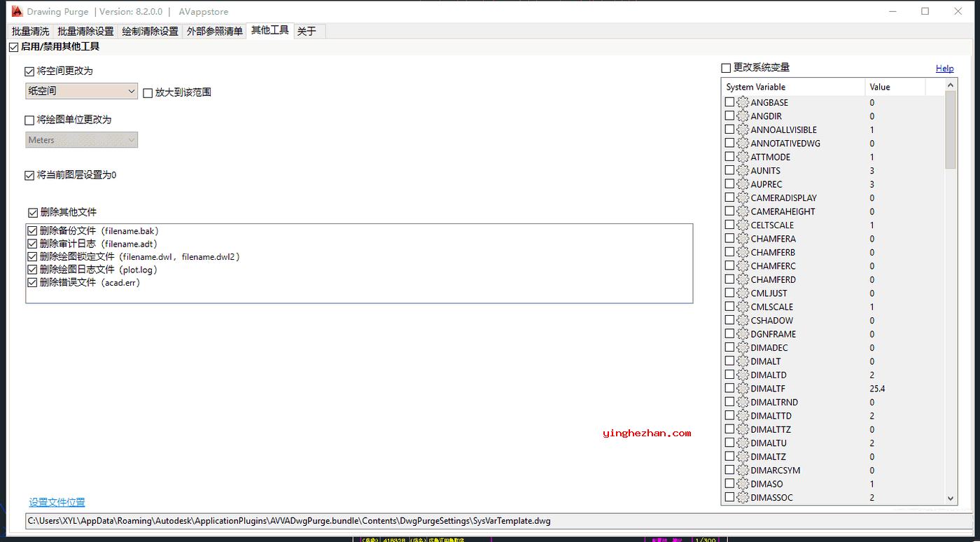The width and height of the screenshot is (980, 542).
Task: Click the gear icon beside DGNFRAME
Action: (x=743, y=334)
